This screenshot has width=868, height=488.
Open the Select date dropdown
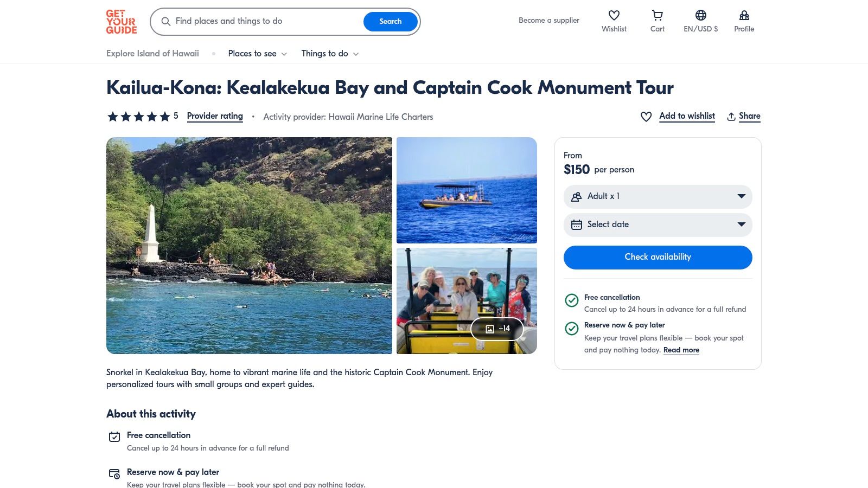[741, 224]
